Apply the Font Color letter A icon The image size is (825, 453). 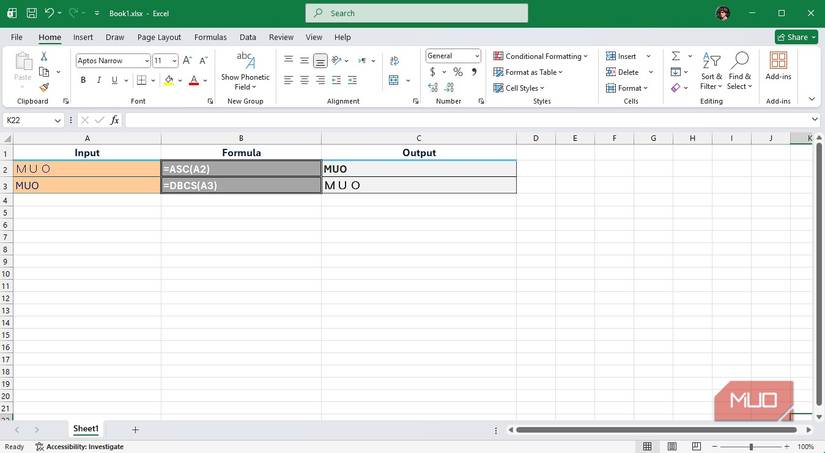tap(194, 80)
